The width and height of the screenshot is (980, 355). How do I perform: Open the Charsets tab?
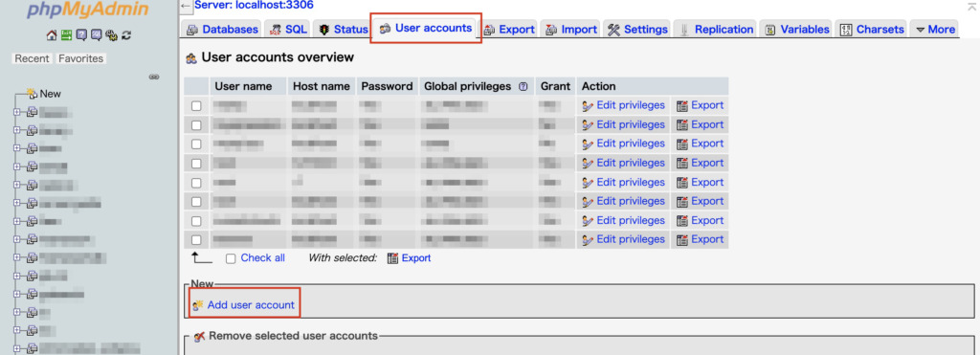871,30
